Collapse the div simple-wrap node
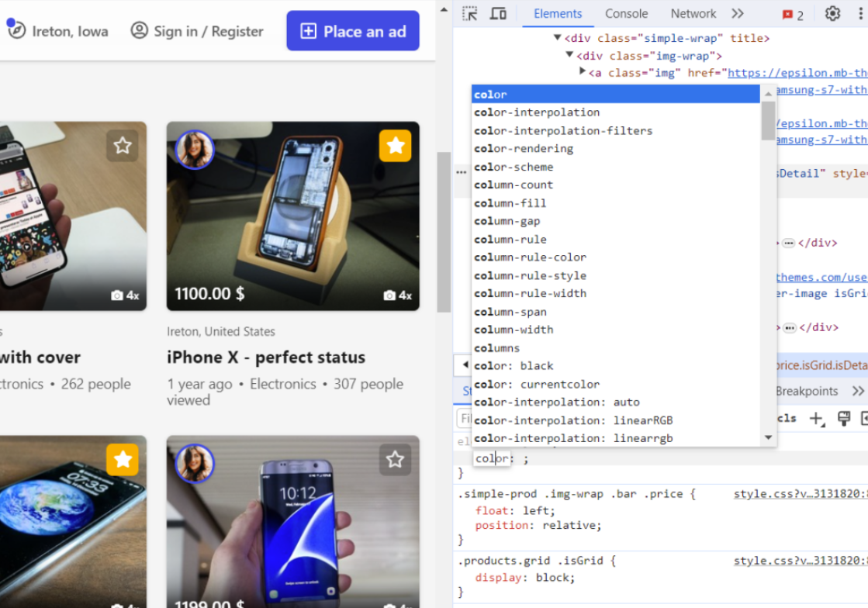 [558, 38]
